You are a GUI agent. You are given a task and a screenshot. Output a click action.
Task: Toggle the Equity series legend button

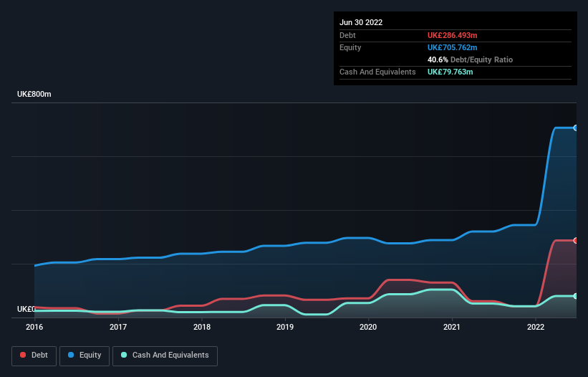click(x=85, y=355)
